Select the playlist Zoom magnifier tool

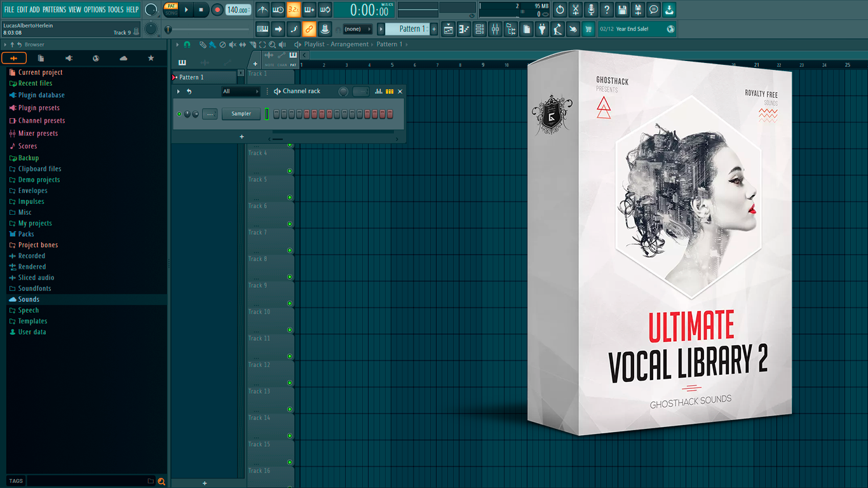(273, 44)
